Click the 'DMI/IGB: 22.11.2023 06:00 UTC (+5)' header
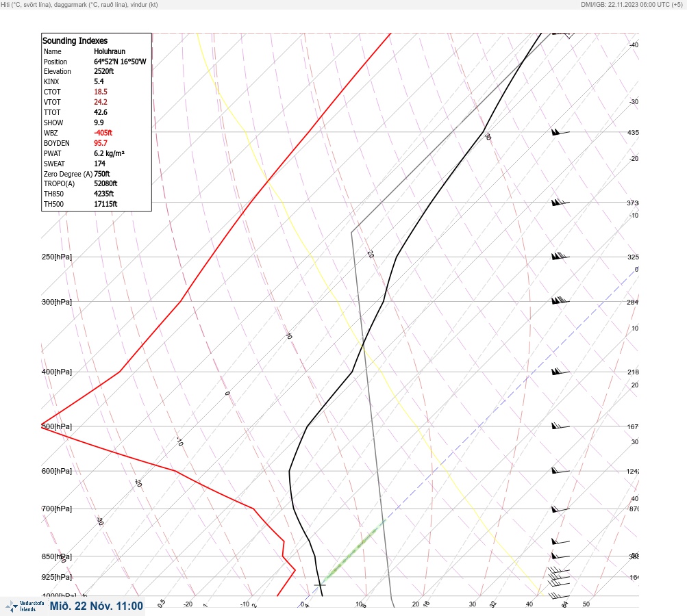Screen dimensions: 687x616 click(632, 5)
